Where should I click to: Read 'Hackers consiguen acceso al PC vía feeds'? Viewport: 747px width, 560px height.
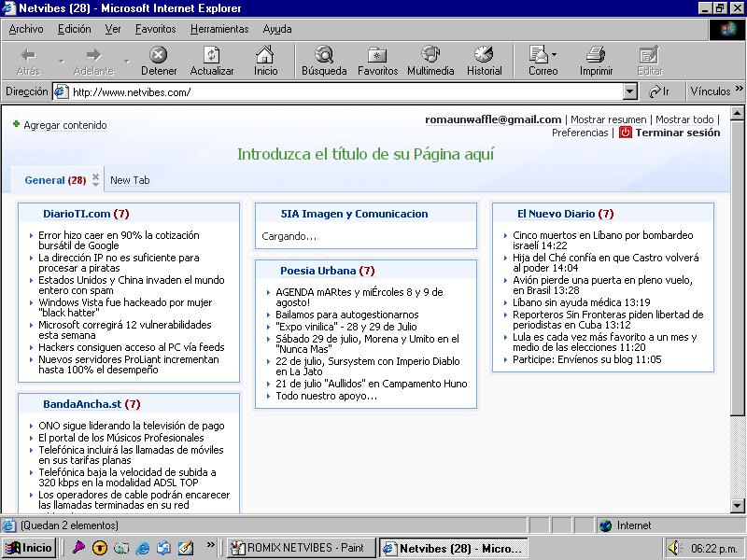point(132,347)
